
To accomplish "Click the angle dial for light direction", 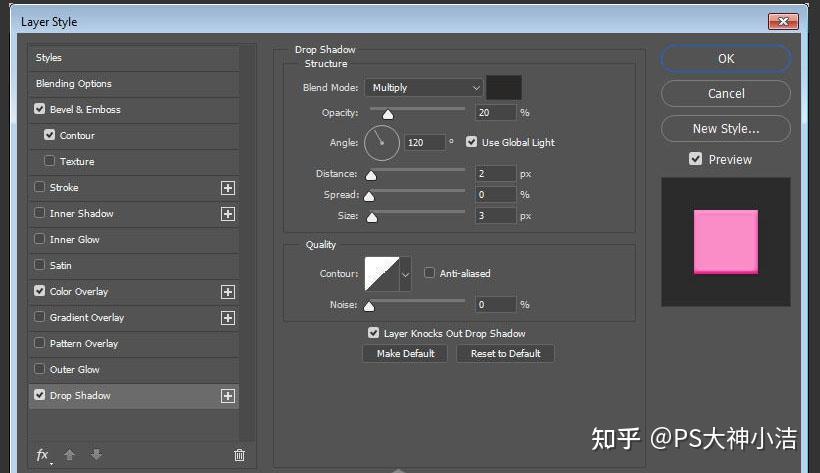I will [x=382, y=142].
